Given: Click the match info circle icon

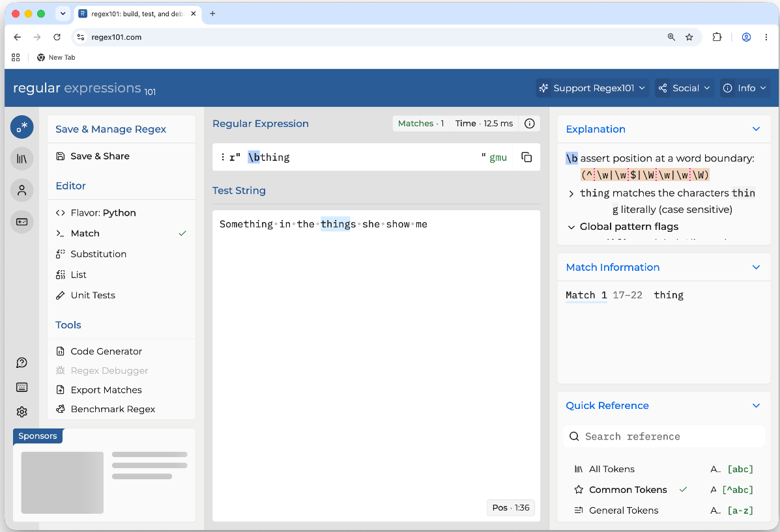Looking at the screenshot, I should pyautogui.click(x=529, y=123).
